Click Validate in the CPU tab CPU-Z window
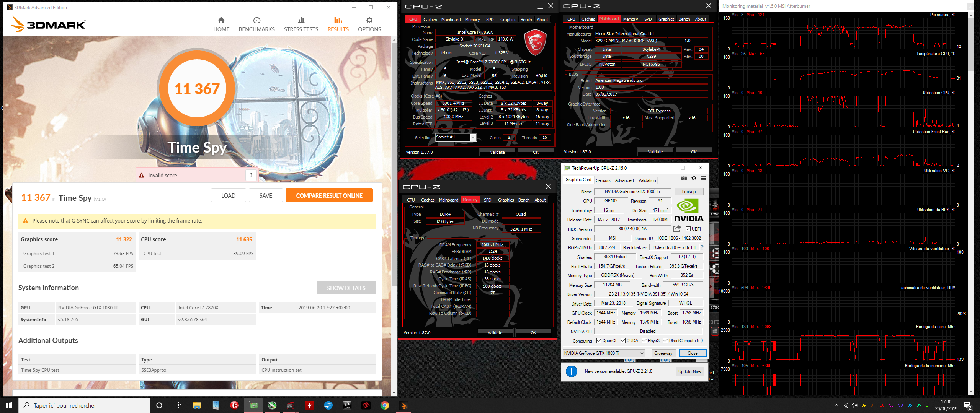Image resolution: width=980 pixels, height=413 pixels. pos(497,152)
